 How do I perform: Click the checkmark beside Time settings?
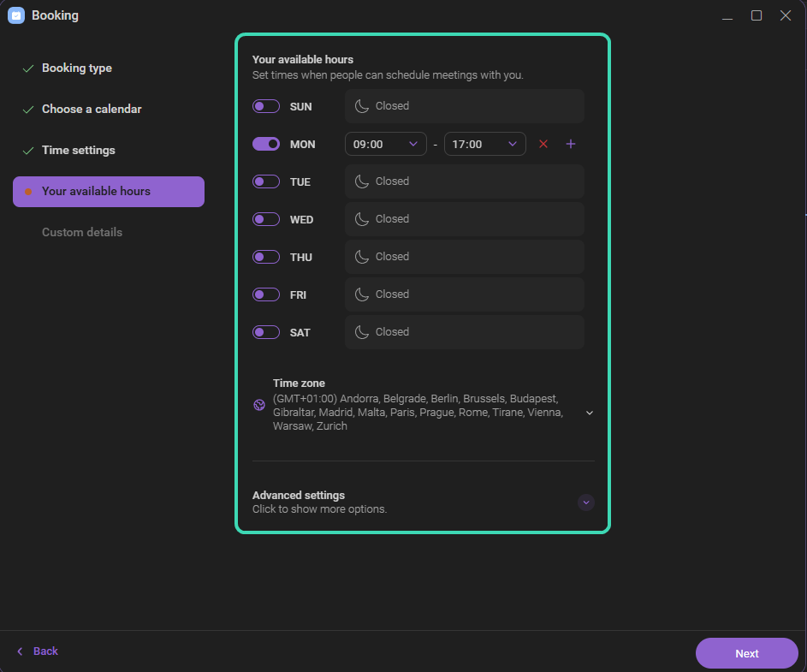(x=28, y=151)
